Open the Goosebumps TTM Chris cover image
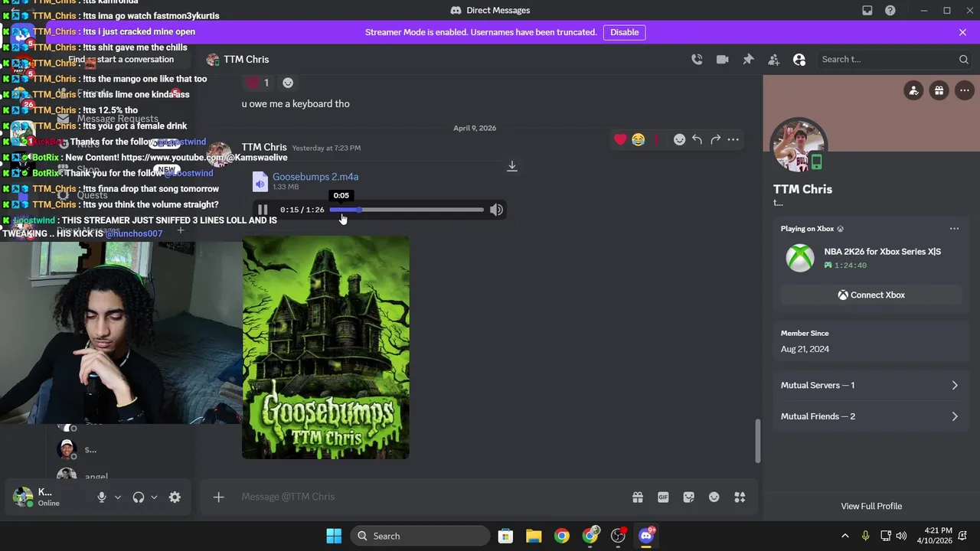 point(325,347)
